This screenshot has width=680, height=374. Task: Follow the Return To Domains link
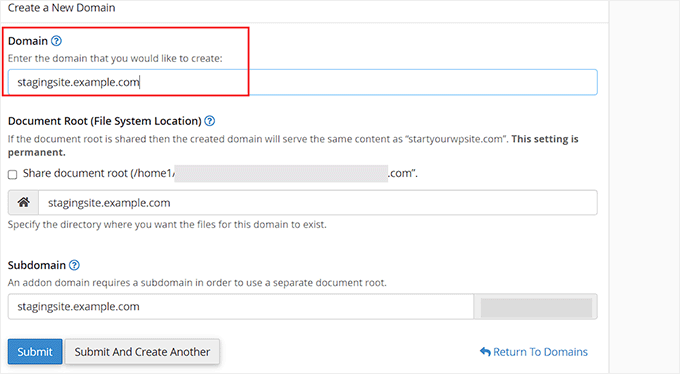(x=534, y=352)
